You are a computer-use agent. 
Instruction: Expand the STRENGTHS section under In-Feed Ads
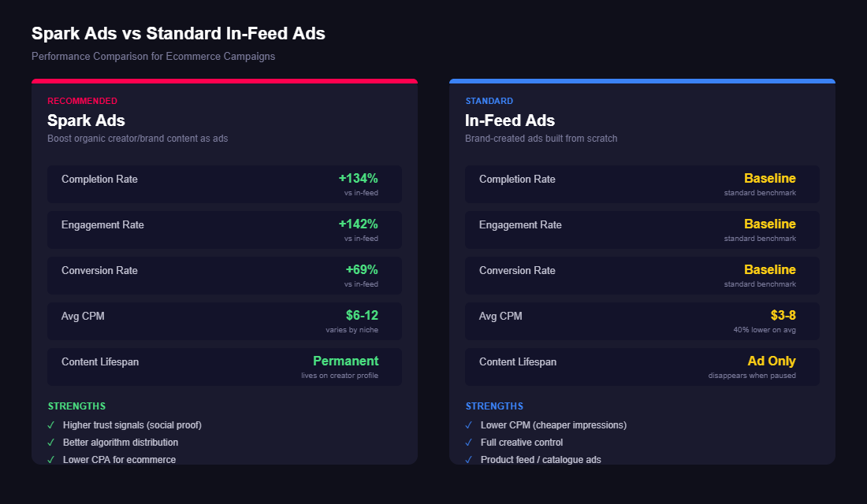tap(494, 406)
